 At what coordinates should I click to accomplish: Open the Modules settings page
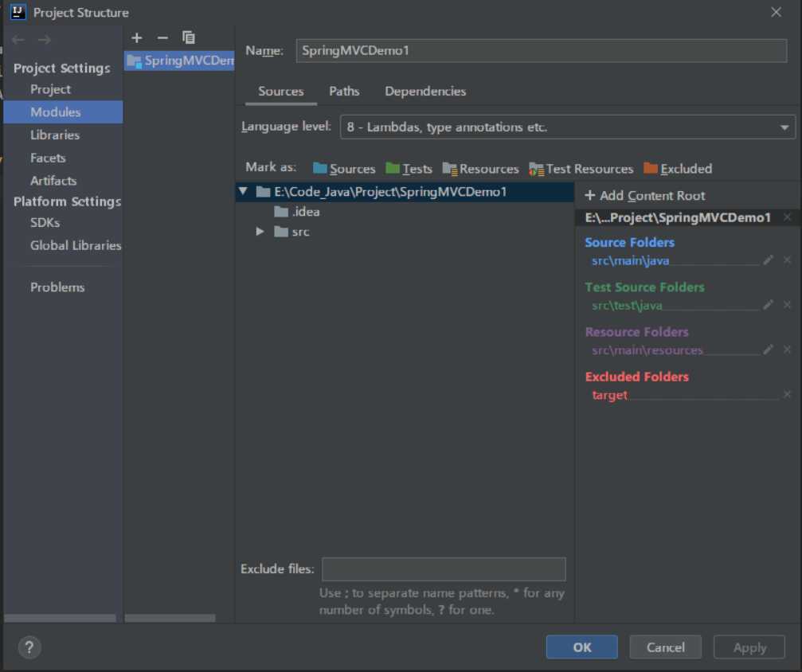coord(63,112)
